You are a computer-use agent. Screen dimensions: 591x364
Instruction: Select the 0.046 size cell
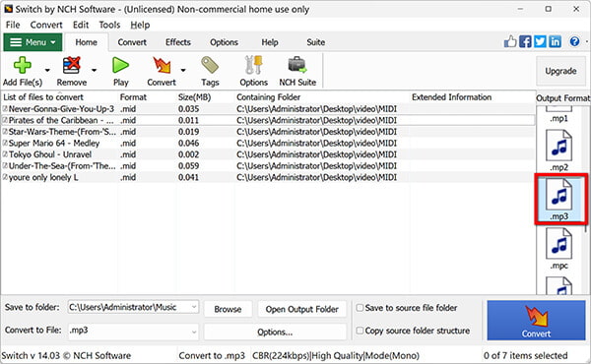[188, 143]
